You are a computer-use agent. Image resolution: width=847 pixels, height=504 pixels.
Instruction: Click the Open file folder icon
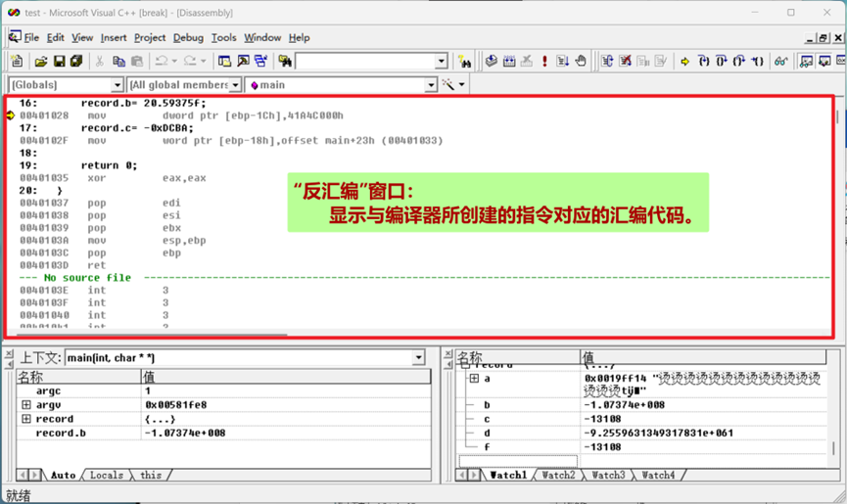pyautogui.click(x=41, y=62)
